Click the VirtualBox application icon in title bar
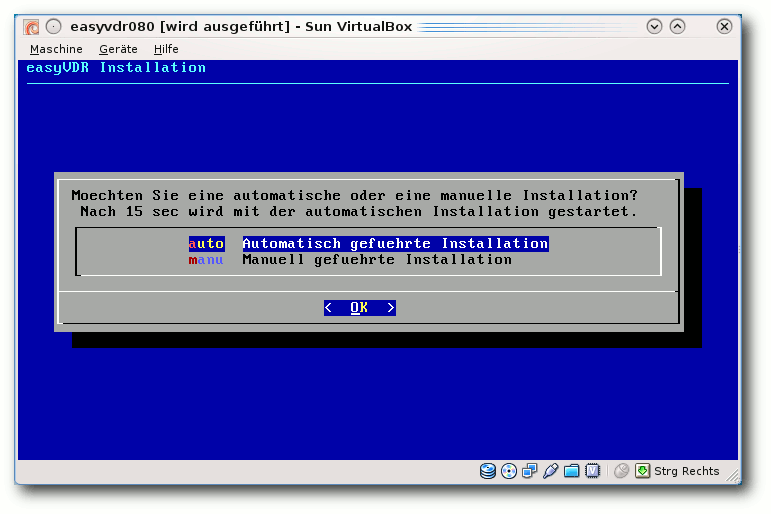 31,27
